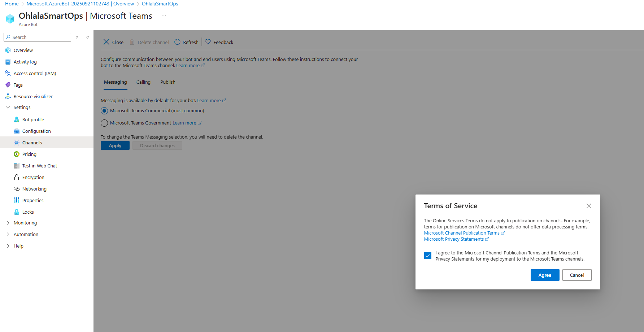
Task: Open the Encryption lock icon item
Action: 17,178
